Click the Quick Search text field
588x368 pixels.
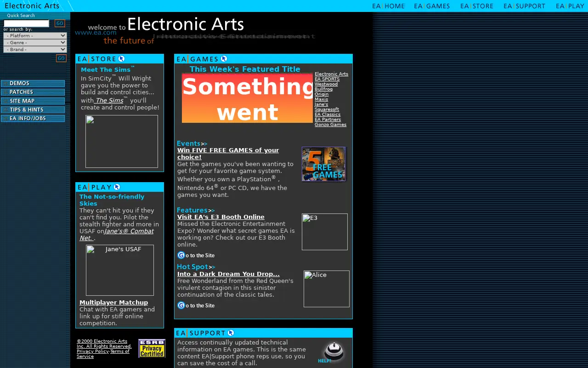point(26,23)
